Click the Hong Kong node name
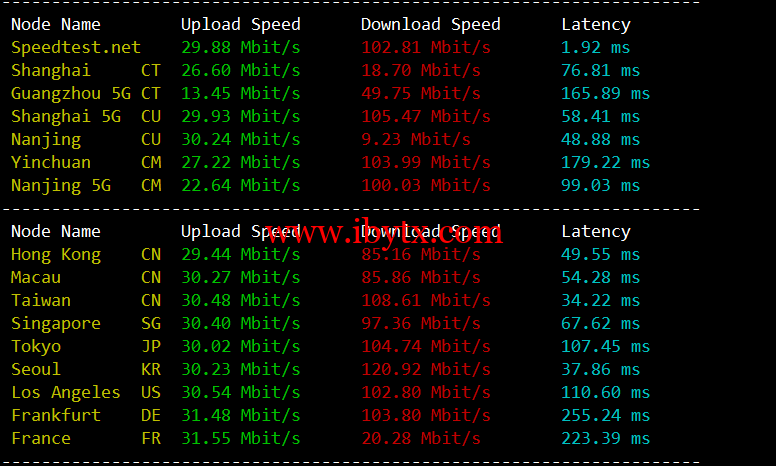Screen dimensions: 776x466 point(56,254)
